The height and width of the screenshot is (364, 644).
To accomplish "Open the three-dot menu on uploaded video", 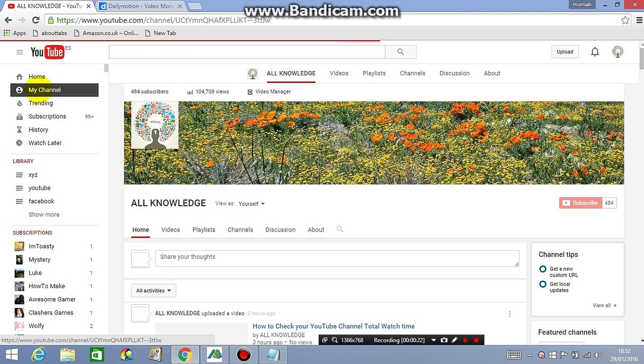I will tap(510, 314).
